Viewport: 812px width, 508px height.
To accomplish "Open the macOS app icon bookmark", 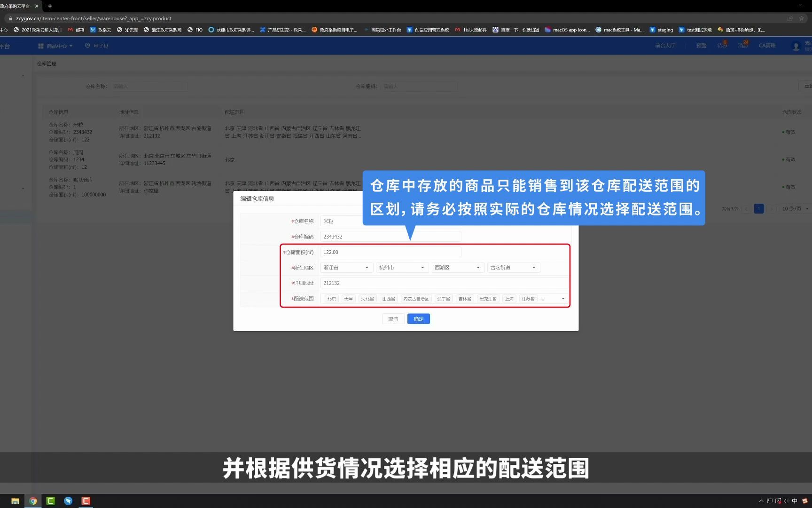I will pyautogui.click(x=567, y=30).
